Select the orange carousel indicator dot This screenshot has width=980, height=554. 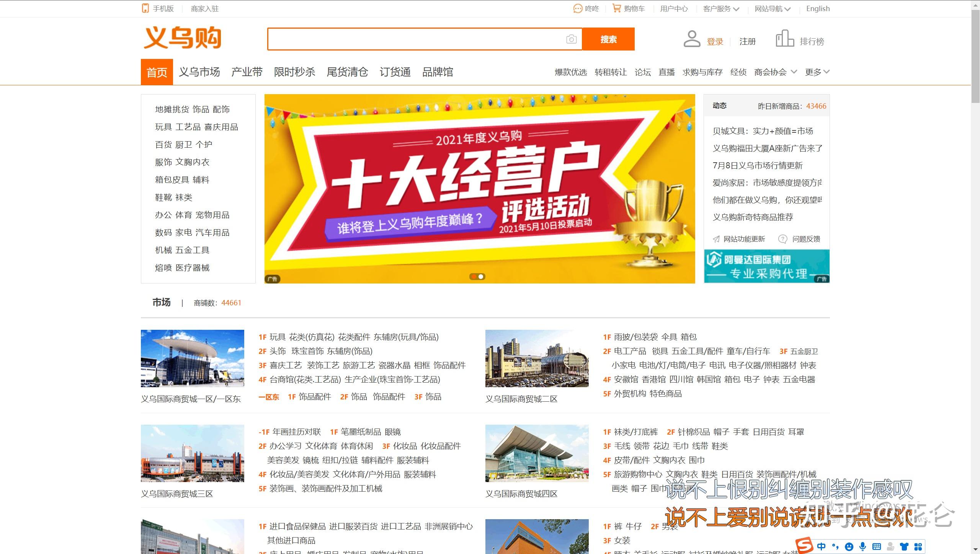pos(474,277)
